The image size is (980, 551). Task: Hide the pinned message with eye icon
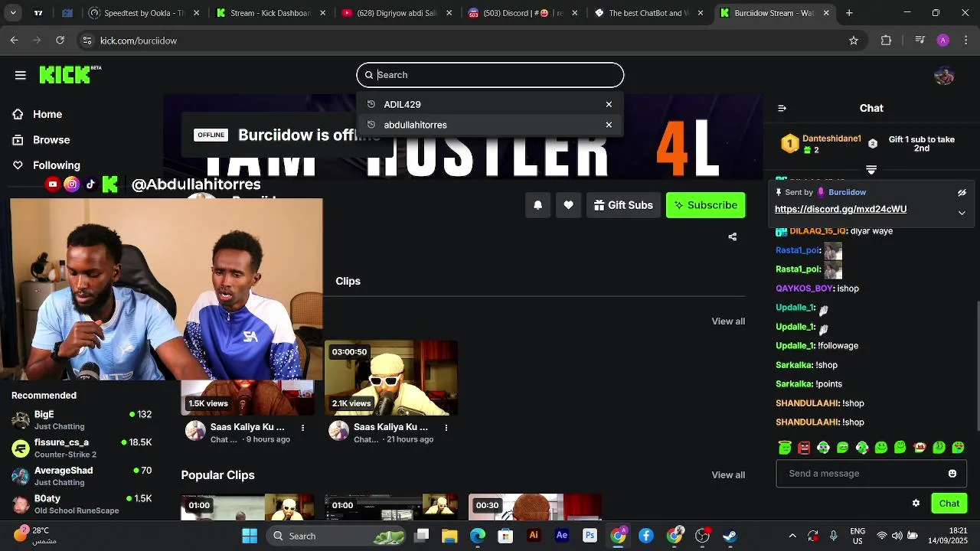(962, 193)
